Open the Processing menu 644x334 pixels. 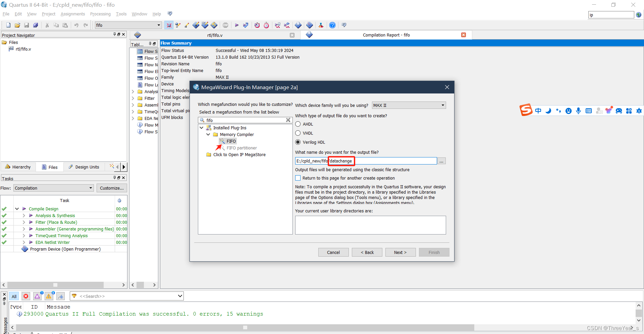pyautogui.click(x=100, y=14)
